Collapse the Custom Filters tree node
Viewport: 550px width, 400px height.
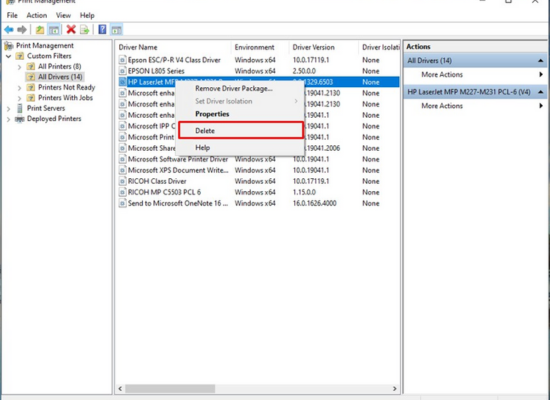pos(9,56)
